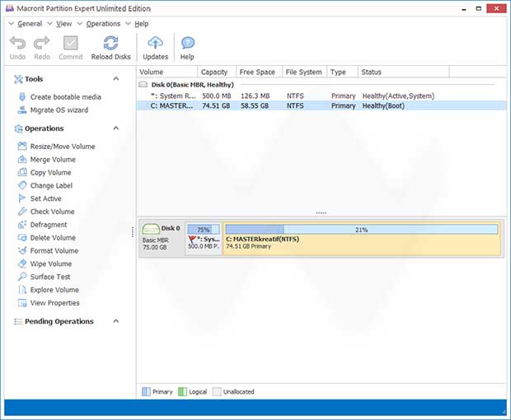Click the Healthy(Active,System) status cell
The width and height of the screenshot is (511, 420).
point(398,96)
